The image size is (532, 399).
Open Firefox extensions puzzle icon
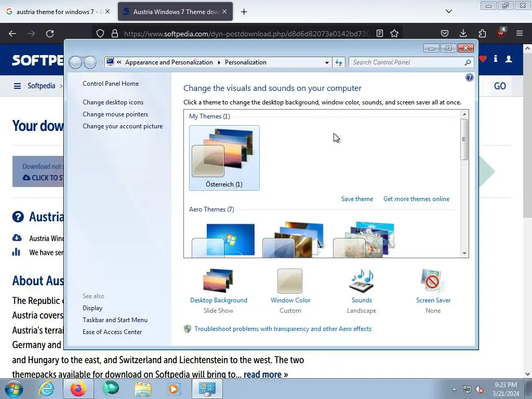click(482, 34)
